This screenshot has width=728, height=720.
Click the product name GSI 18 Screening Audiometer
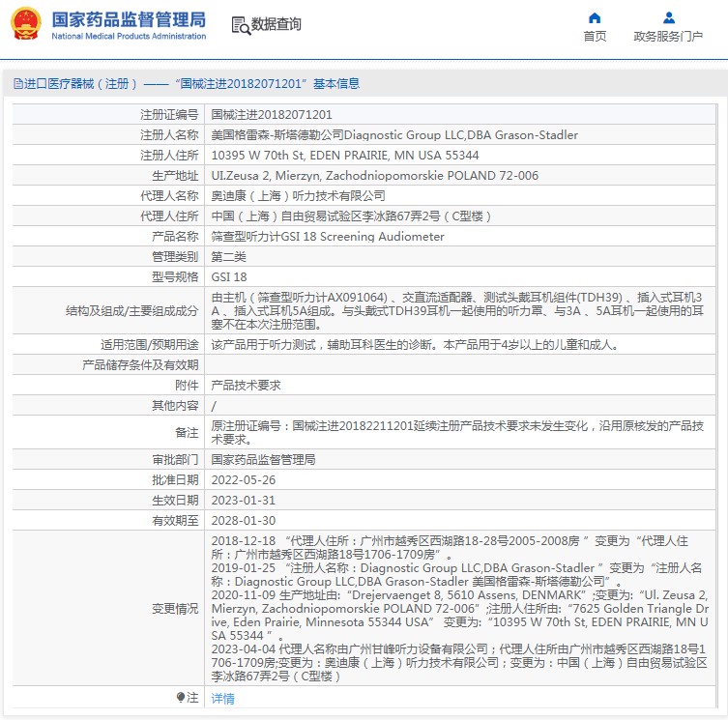coord(328,237)
